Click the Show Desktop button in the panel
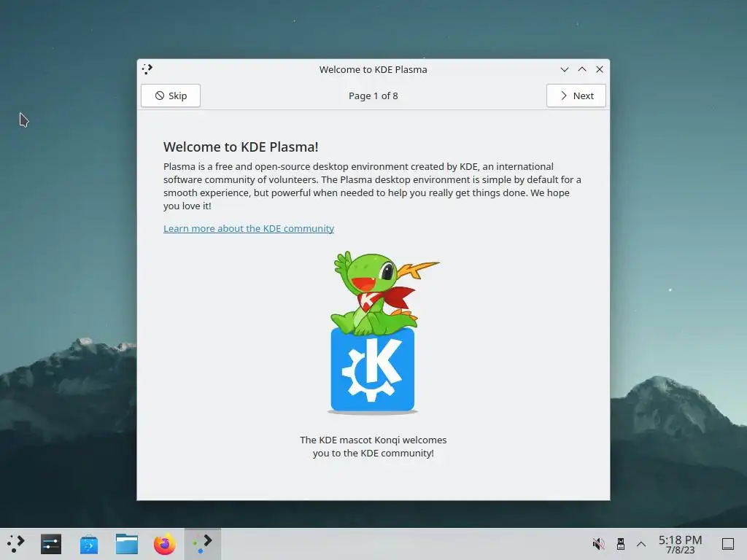This screenshot has width=747, height=560. click(x=728, y=544)
